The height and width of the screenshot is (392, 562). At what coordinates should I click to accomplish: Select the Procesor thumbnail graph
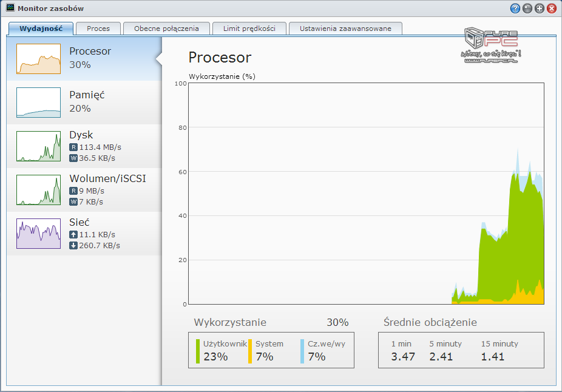[x=38, y=59]
